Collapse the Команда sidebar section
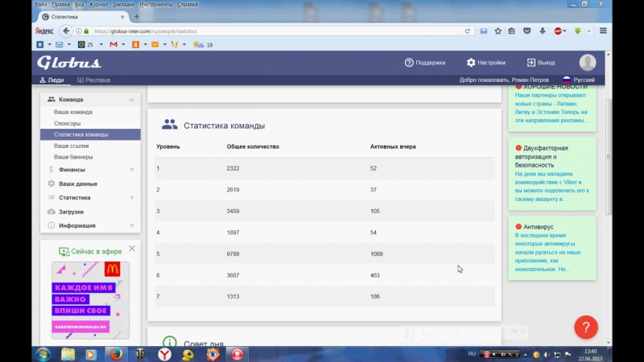 click(x=131, y=99)
